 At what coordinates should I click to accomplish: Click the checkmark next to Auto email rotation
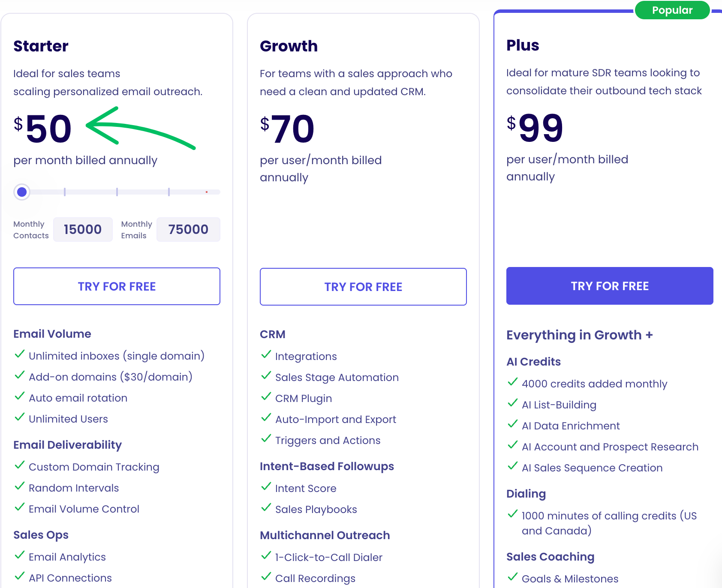tap(19, 396)
